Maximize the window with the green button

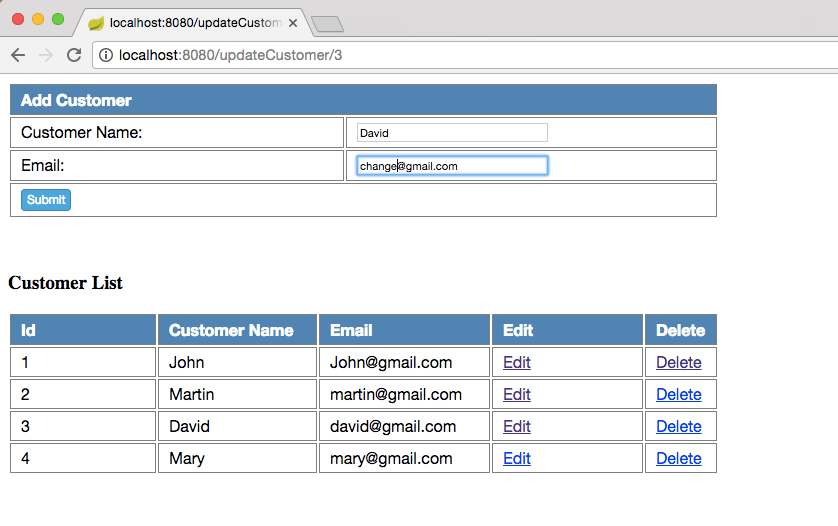pos(58,19)
